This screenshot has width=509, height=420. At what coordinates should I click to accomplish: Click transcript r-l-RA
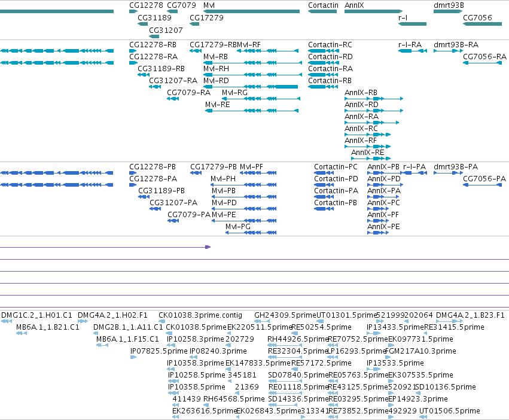[x=413, y=51]
